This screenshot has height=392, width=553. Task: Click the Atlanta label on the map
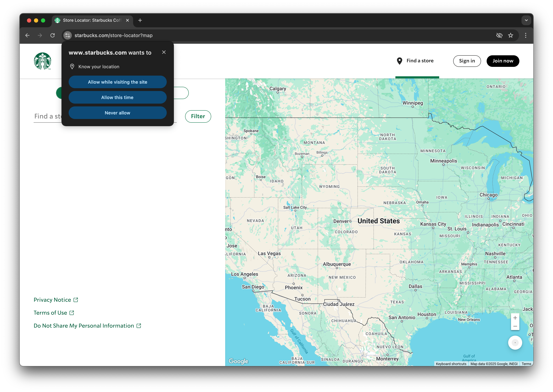pos(514,277)
